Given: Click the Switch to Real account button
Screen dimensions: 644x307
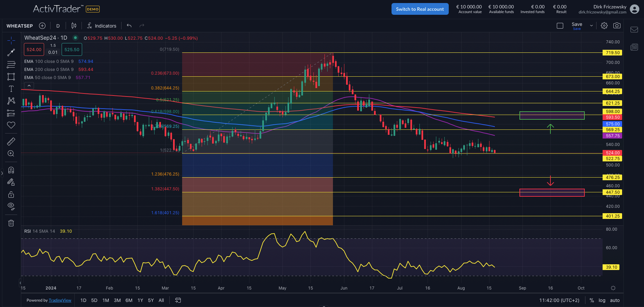Looking at the screenshot, I should 420,9.
